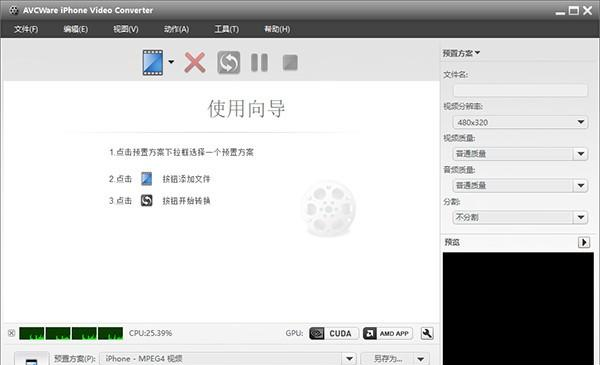Close the AVCWare window
600x365 pixels.
click(x=588, y=11)
